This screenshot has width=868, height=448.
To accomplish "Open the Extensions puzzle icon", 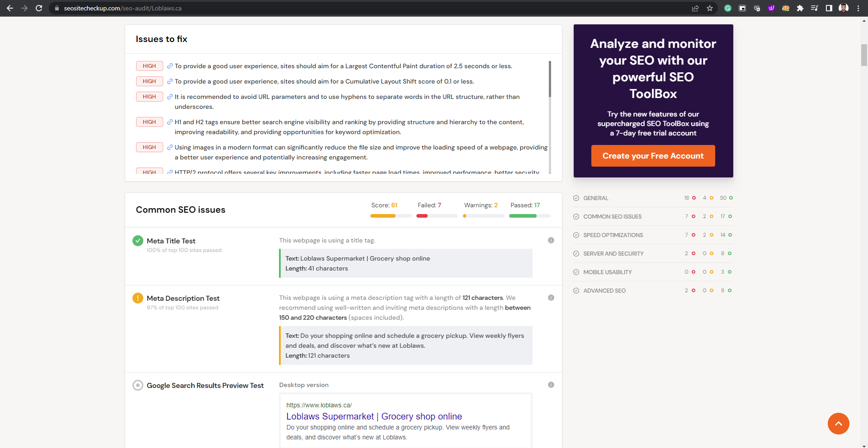I will coord(800,8).
